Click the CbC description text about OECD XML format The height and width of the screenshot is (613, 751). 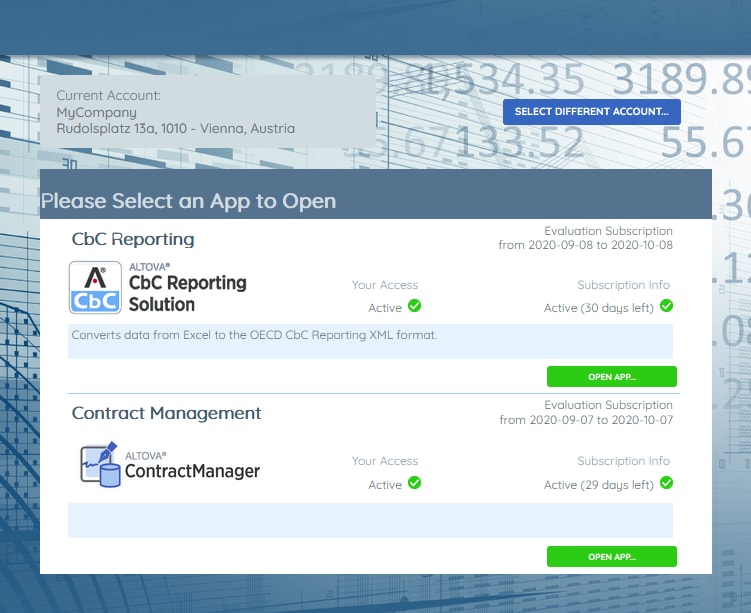[x=254, y=335]
